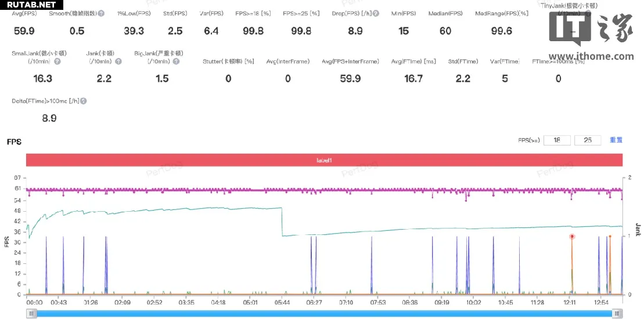644x319 pixels.
Task: Click the TinyJank help icon
Action: (x=589, y=13)
